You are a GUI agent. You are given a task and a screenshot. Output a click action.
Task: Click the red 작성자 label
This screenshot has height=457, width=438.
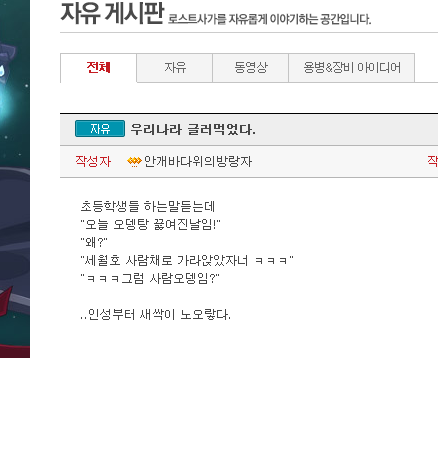93,162
